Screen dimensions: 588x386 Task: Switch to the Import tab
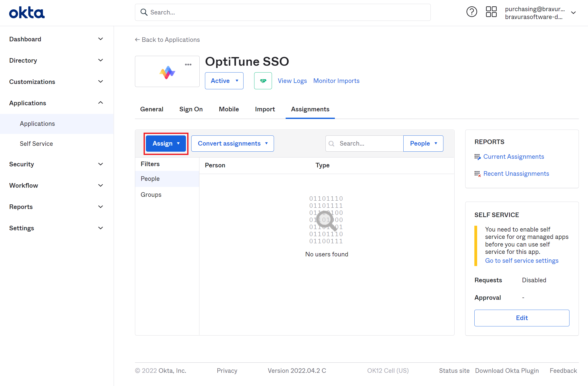click(265, 109)
